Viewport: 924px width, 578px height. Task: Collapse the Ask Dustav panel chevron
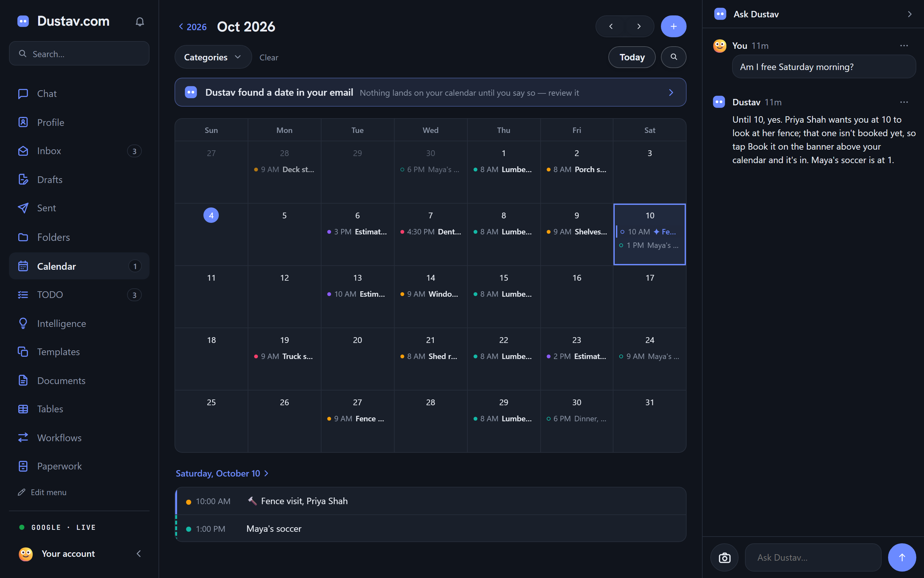(x=910, y=14)
